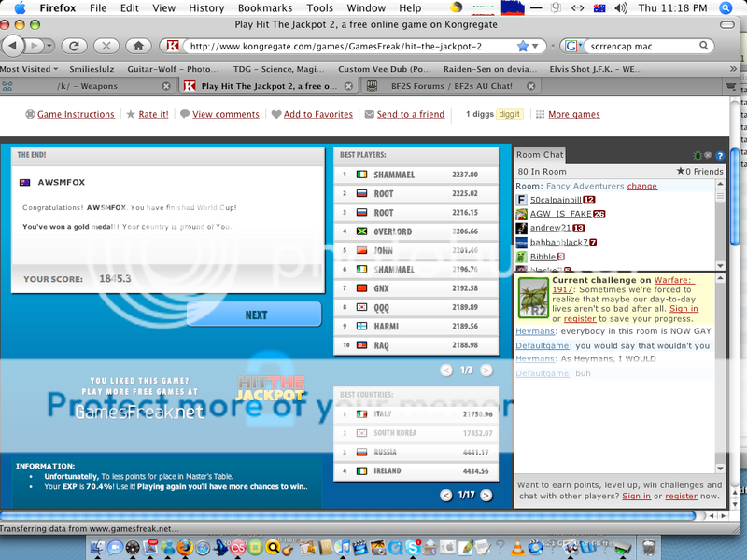This screenshot has width=747, height=560.
Task: Open the list all tabs button
Action: pyautogui.click(x=730, y=86)
